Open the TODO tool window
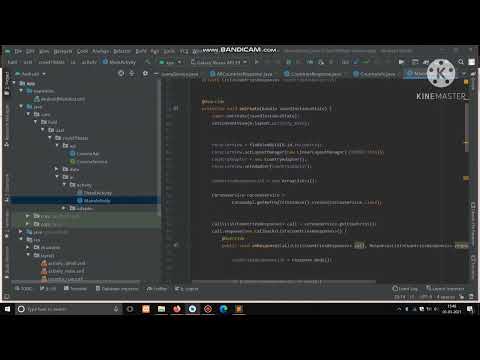480x360 pixels. tap(23, 289)
